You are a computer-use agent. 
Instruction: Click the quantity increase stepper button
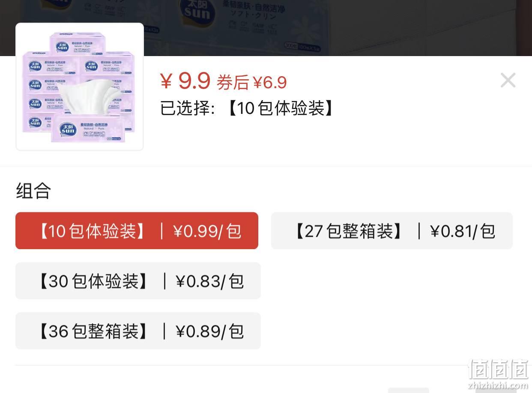tap(496, 390)
